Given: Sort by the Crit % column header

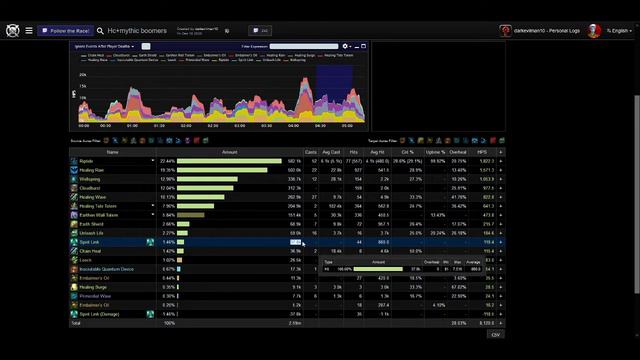Looking at the screenshot, I should click(407, 152).
